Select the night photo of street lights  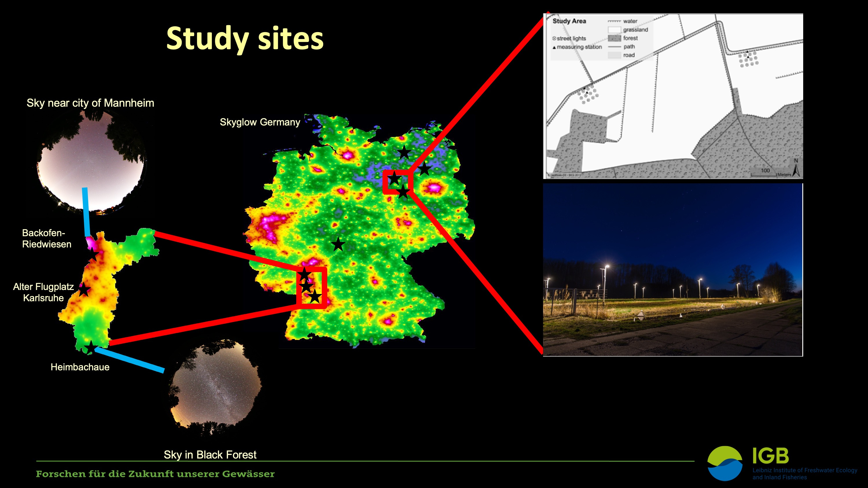pos(673,270)
